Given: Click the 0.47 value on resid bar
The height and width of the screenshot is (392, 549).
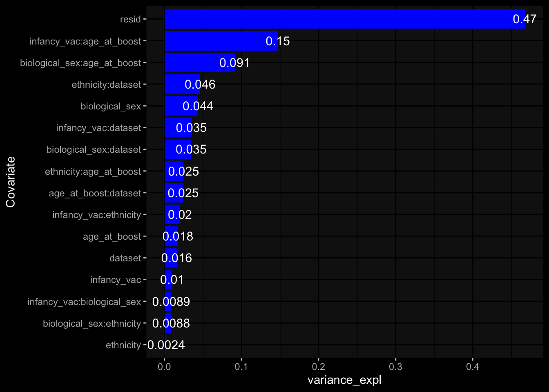Looking at the screenshot, I should pos(524,19).
